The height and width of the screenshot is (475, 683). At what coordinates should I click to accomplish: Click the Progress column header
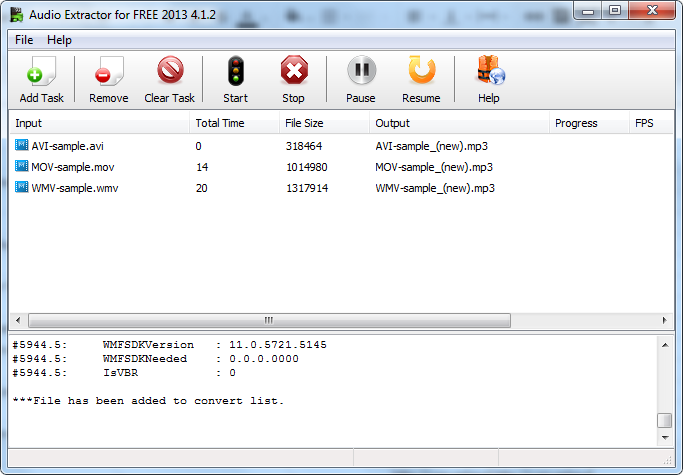coord(589,123)
